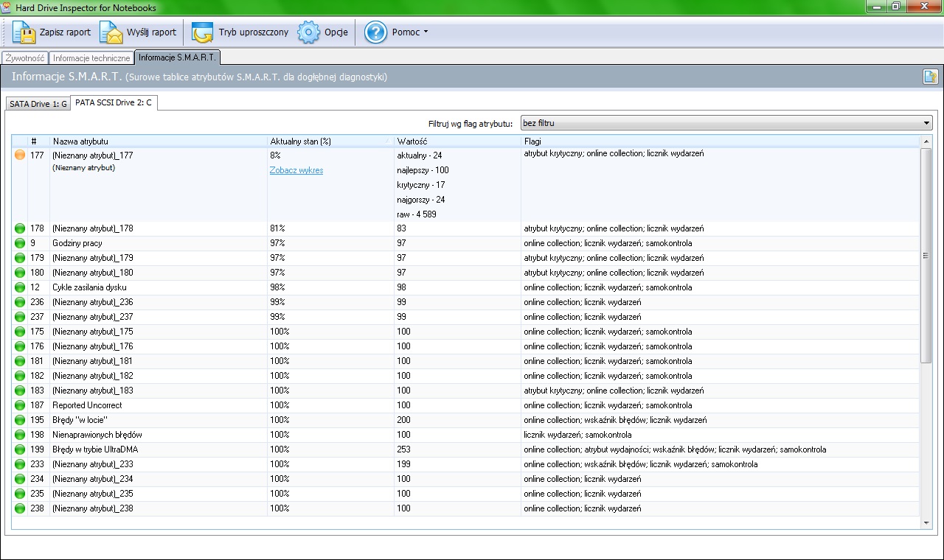
Task: Switch to the SATA Drive 1: G tab
Action: (38, 104)
